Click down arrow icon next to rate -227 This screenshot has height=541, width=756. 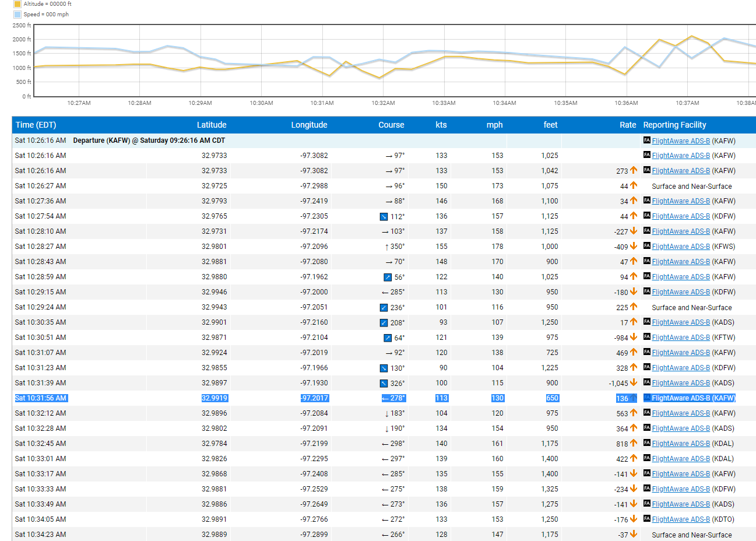(x=634, y=231)
